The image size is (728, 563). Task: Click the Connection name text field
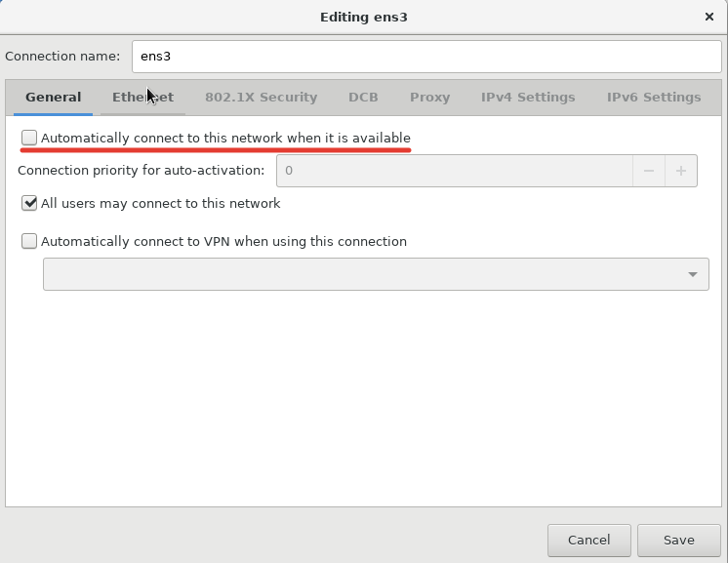pos(426,57)
